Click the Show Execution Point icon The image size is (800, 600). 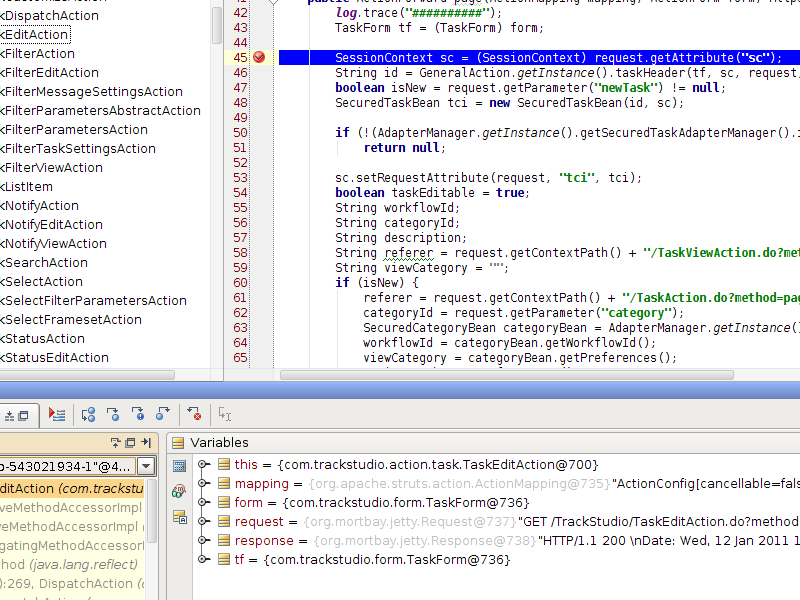click(57, 414)
